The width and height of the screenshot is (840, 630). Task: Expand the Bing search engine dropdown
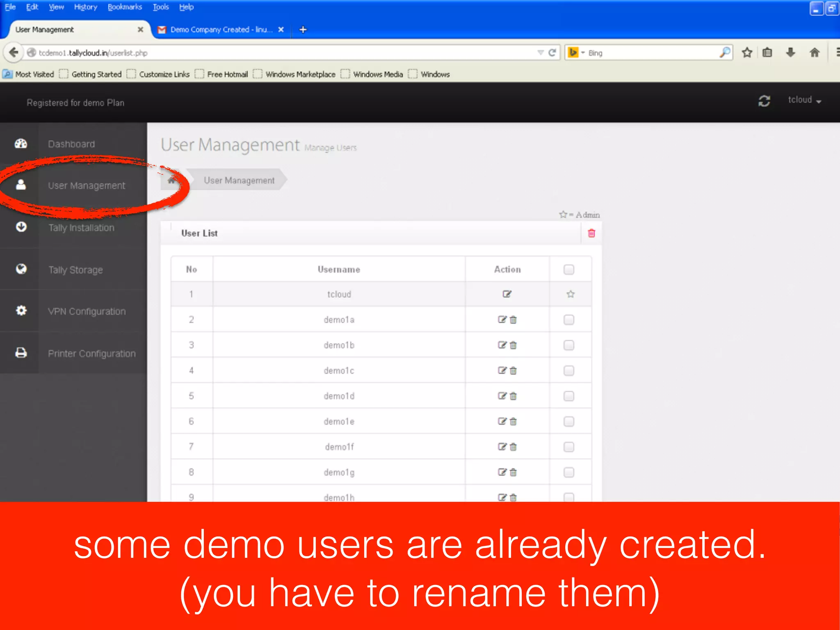coord(582,53)
